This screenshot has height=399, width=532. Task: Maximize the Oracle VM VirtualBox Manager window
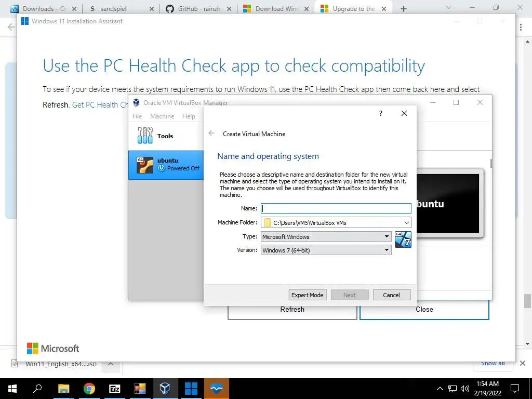click(456, 102)
